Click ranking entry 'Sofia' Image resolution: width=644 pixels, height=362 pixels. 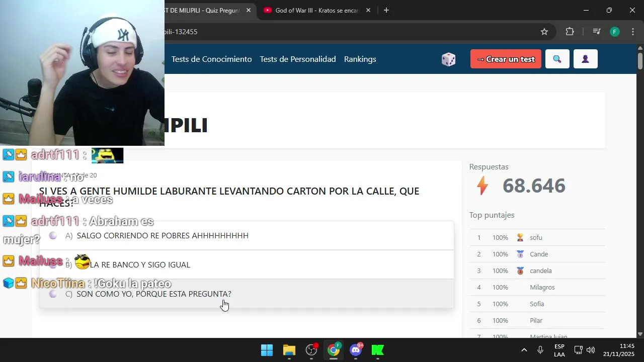pyautogui.click(x=537, y=304)
